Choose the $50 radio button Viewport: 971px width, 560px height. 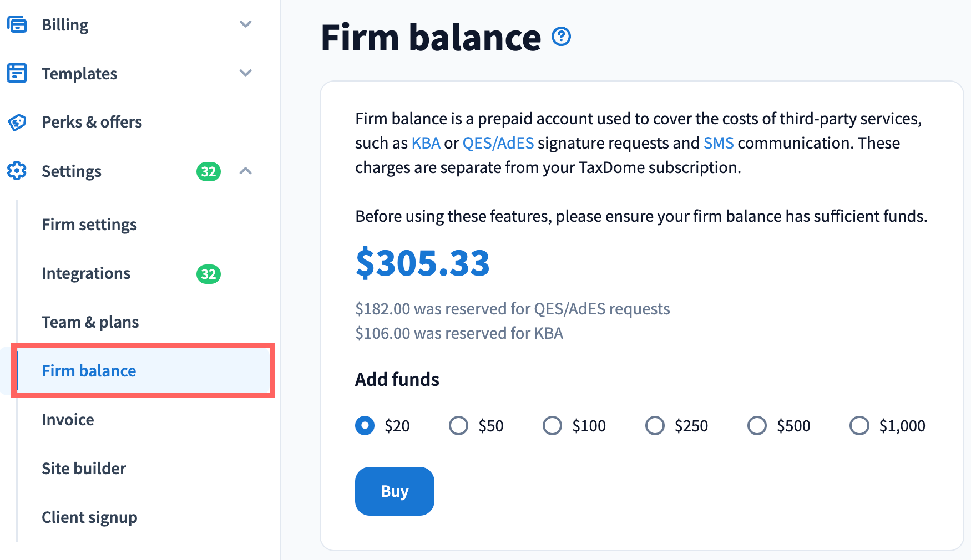pyautogui.click(x=459, y=426)
